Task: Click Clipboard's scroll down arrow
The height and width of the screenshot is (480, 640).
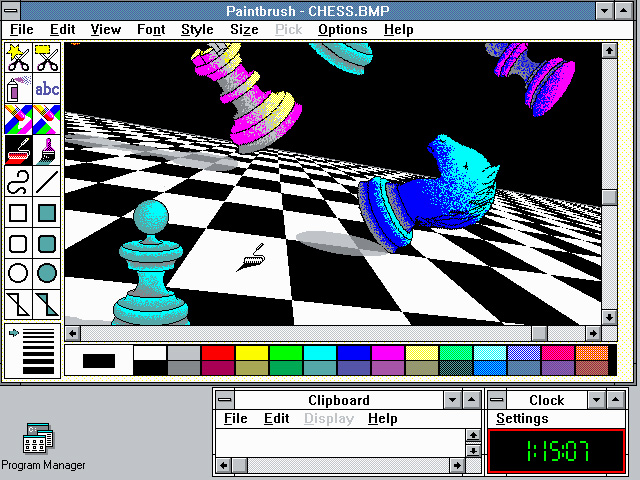Action: 473,450
